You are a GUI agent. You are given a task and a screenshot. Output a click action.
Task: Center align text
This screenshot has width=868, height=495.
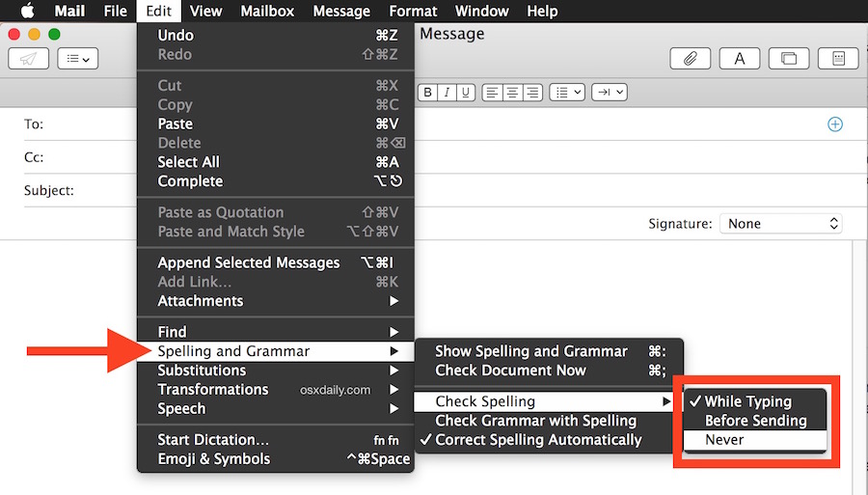pyautogui.click(x=512, y=92)
